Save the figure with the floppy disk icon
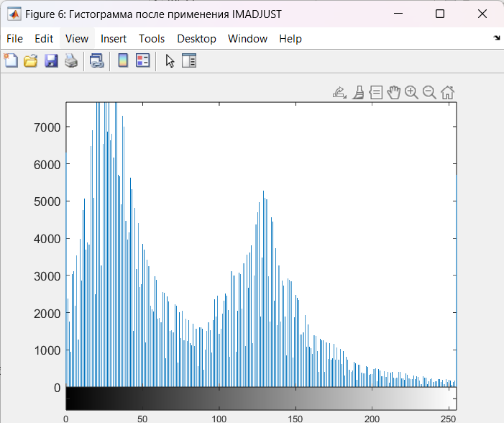Viewport: 504px width, 423px height. (x=51, y=60)
